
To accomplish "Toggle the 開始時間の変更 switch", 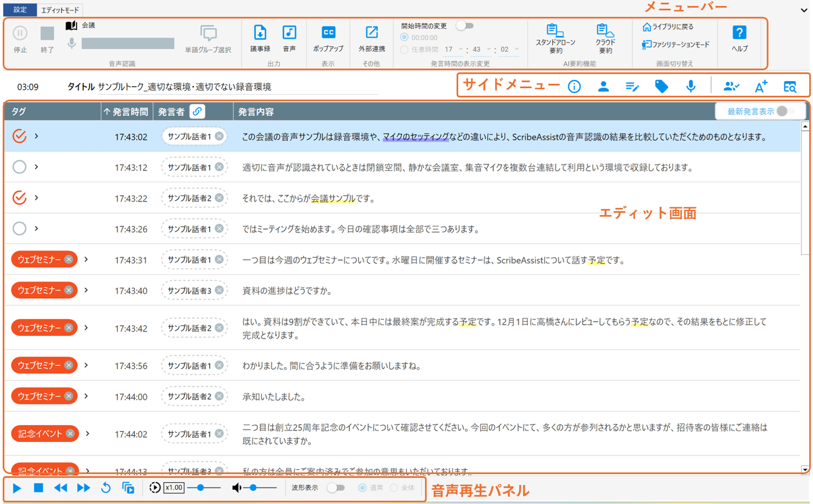I will click(x=465, y=26).
